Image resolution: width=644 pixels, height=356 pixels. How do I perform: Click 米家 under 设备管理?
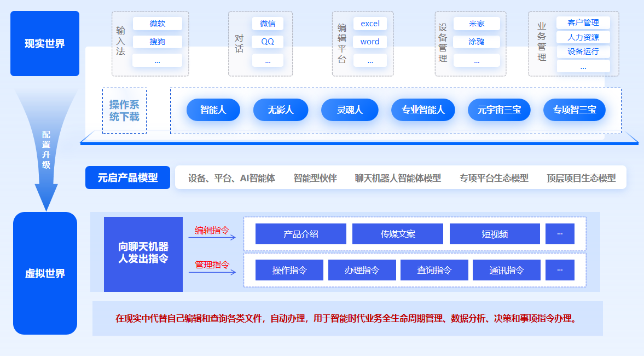[x=476, y=24]
